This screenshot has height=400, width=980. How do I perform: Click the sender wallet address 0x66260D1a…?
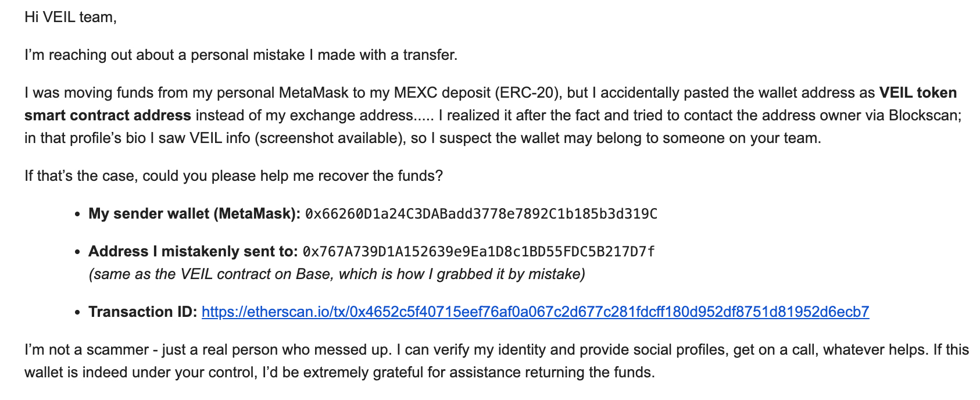coord(481,214)
